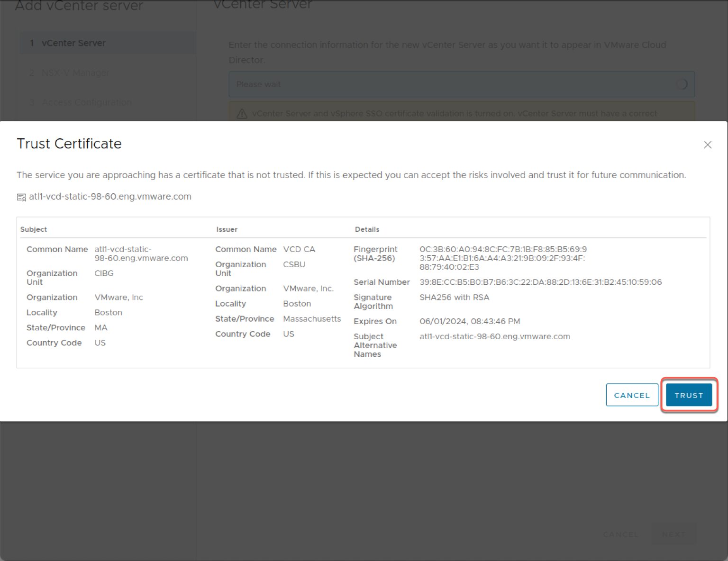Click the Fingerprint SHA-256 value text
Screen dimensions: 728x561
pyautogui.click(x=503, y=258)
